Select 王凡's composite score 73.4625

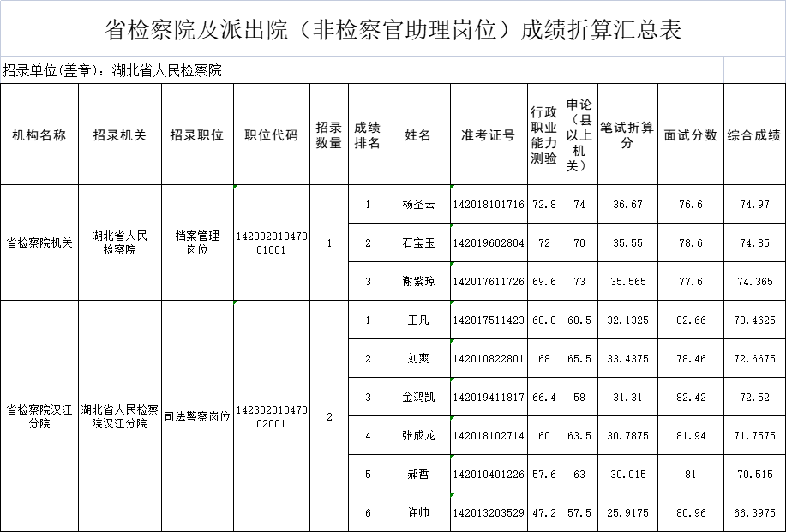pos(754,320)
